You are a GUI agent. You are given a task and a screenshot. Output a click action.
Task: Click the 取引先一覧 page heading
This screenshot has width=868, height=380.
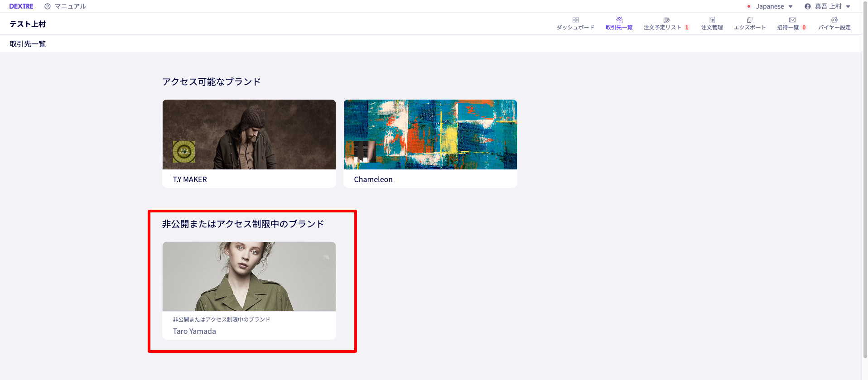tap(28, 44)
